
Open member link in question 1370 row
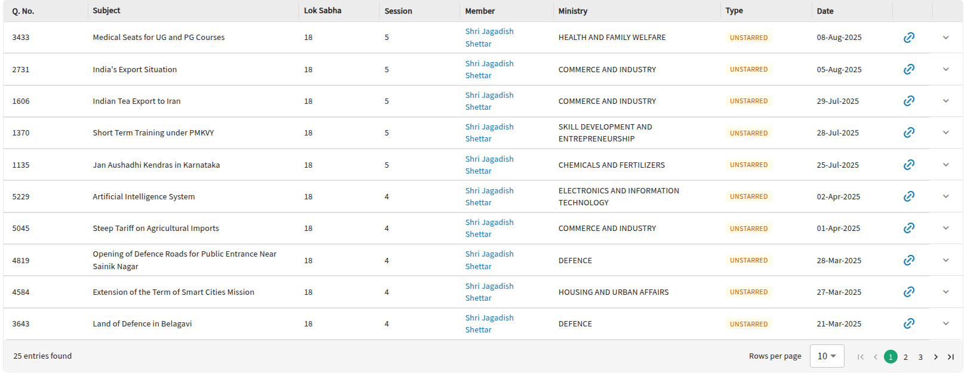489,132
